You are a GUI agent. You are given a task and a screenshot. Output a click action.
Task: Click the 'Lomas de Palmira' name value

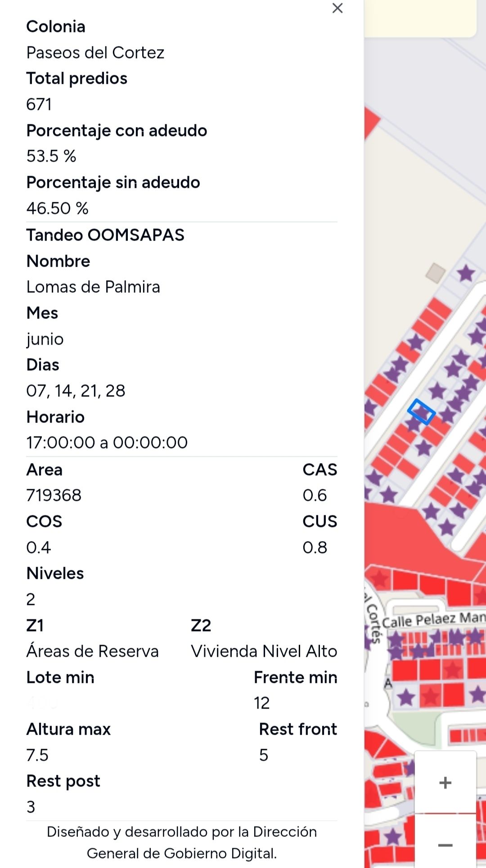coord(93,287)
